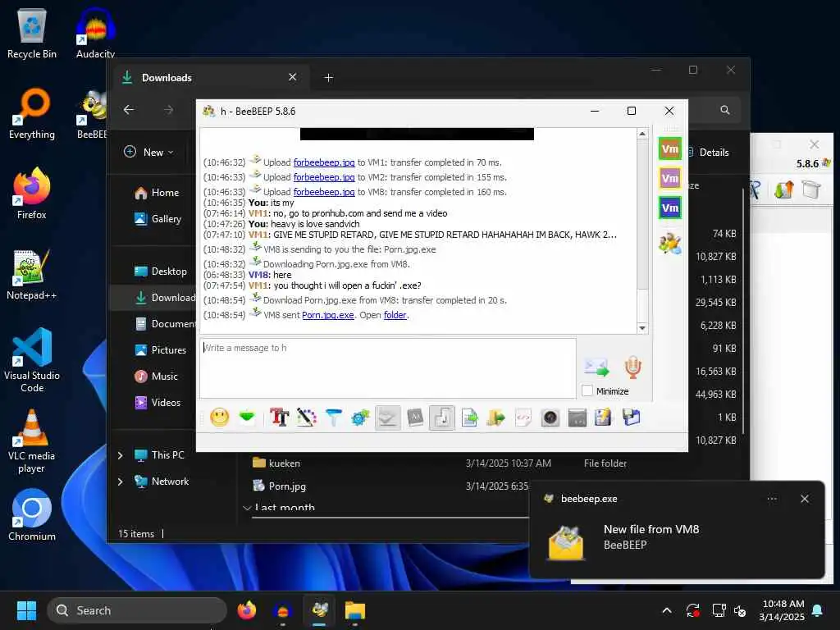This screenshot has height=630, width=840.
Task: Click the send folder arrow icon
Action: (x=496, y=418)
